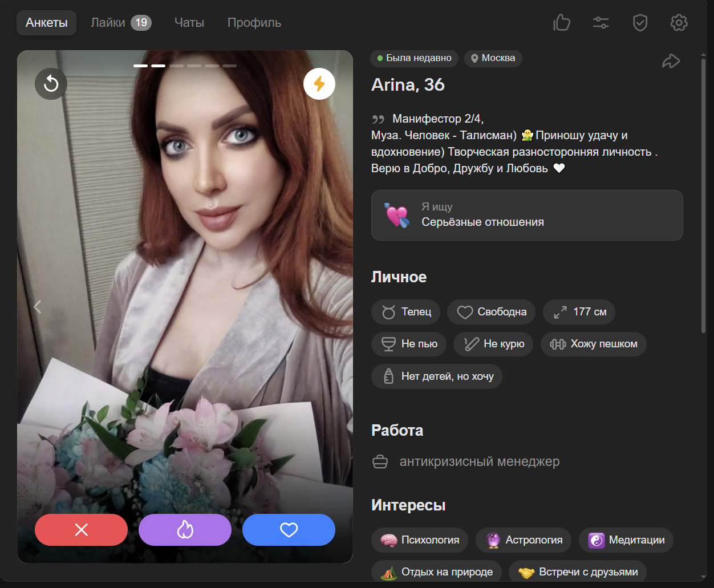Open search filters sliders icon

click(x=601, y=23)
